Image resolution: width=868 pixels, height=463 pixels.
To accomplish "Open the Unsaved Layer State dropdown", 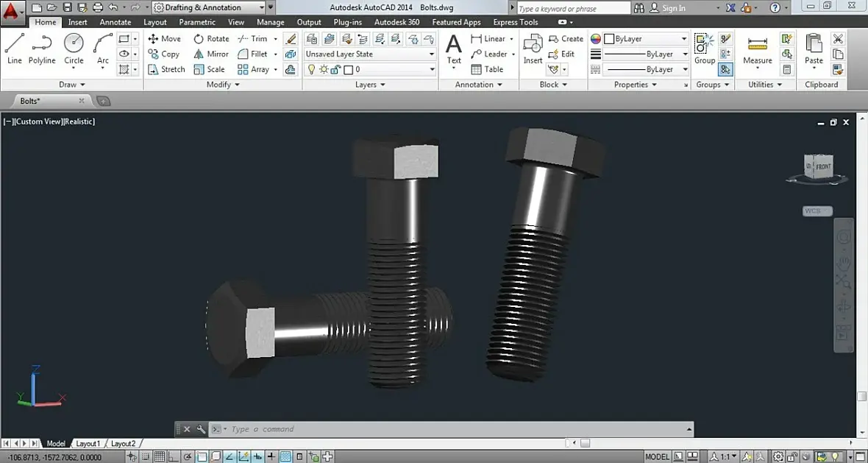I will click(x=370, y=54).
